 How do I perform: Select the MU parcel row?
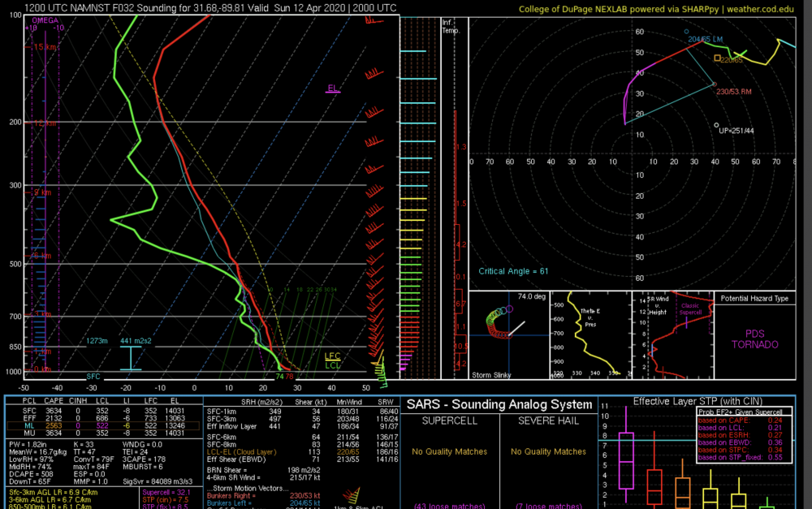tap(102, 433)
